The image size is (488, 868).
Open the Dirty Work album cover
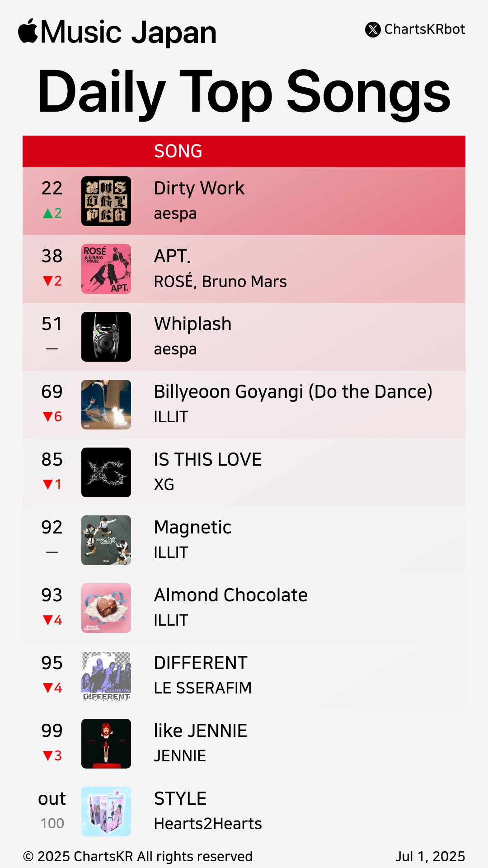tap(106, 201)
